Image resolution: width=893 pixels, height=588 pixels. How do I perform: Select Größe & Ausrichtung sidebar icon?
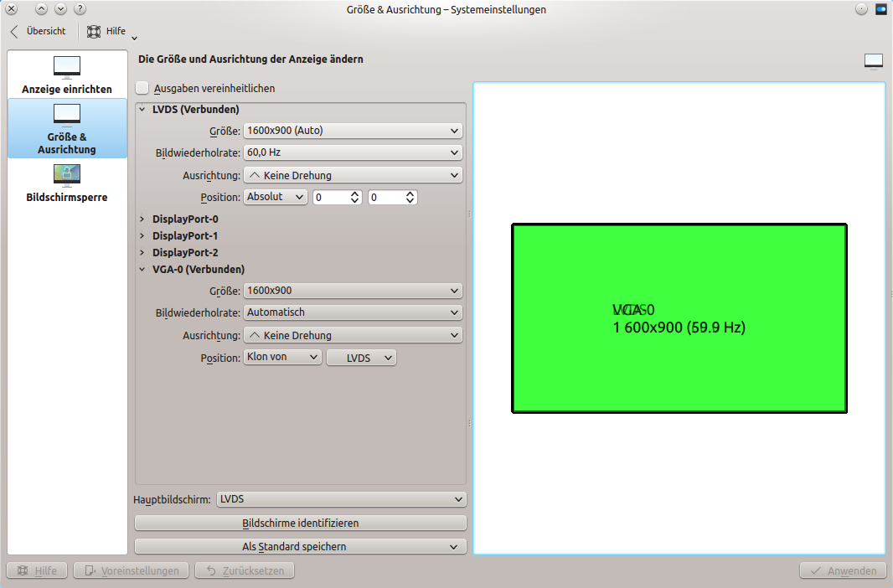click(67, 115)
